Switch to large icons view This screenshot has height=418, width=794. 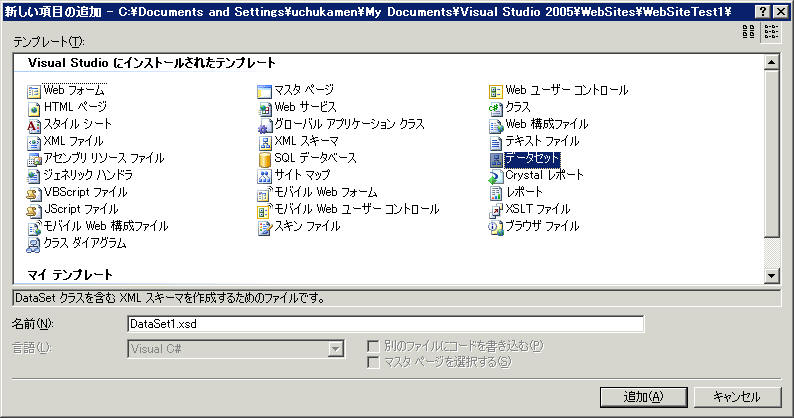748,31
